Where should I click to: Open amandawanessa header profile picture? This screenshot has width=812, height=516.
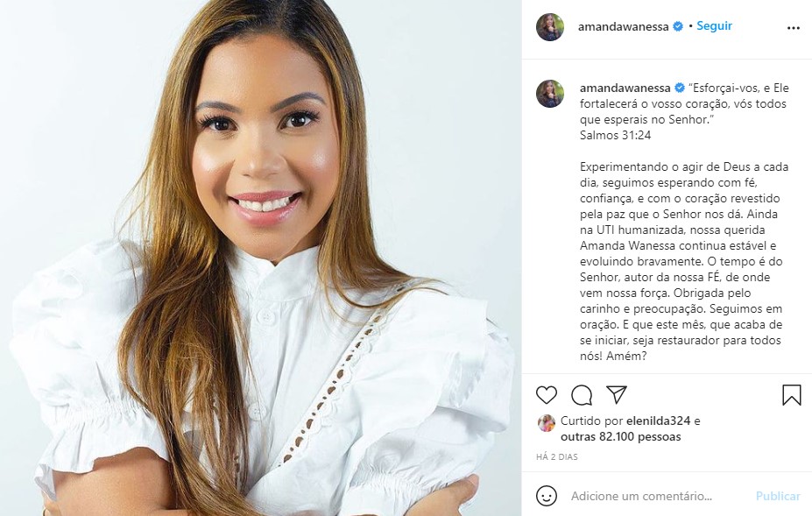(x=550, y=27)
